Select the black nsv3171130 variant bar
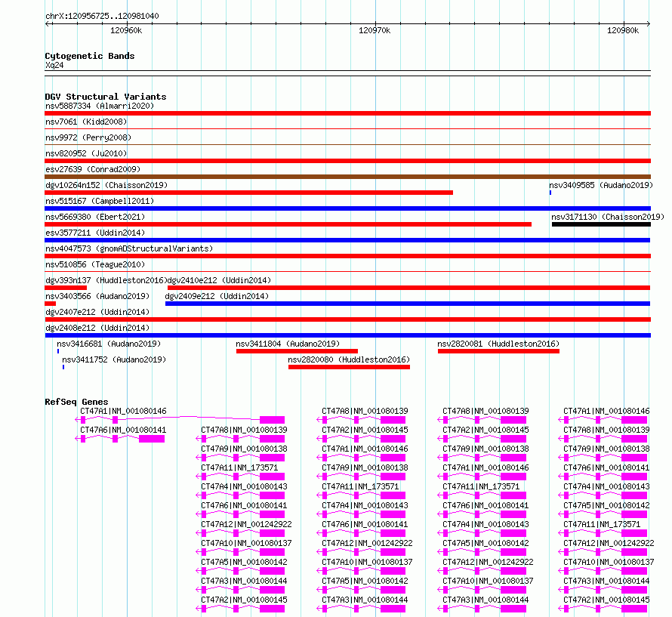672x617 pixels. (601, 224)
